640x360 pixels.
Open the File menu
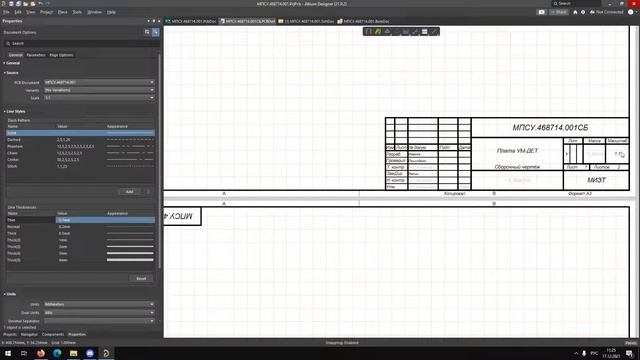[6, 12]
